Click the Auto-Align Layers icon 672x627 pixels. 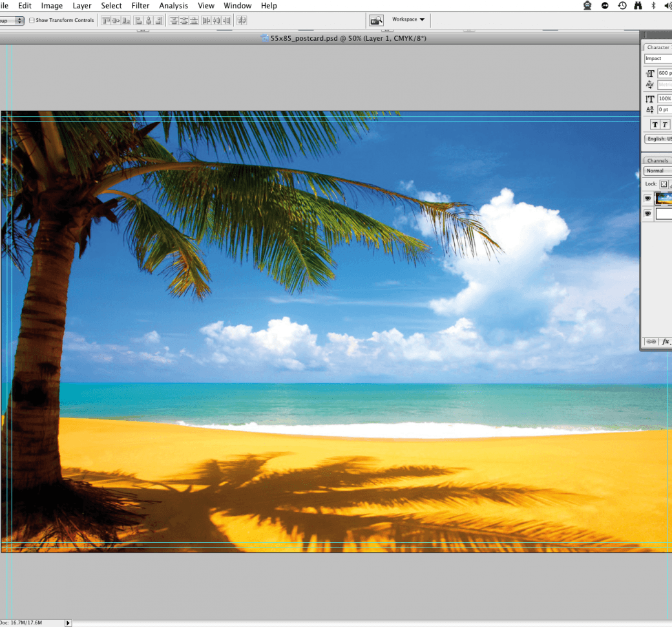pyautogui.click(x=241, y=21)
